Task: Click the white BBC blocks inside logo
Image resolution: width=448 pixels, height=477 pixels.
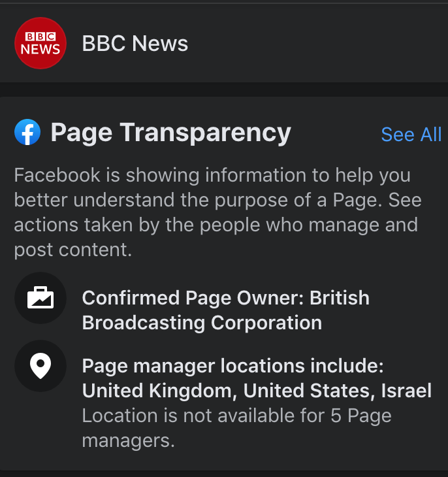Action: [x=40, y=37]
